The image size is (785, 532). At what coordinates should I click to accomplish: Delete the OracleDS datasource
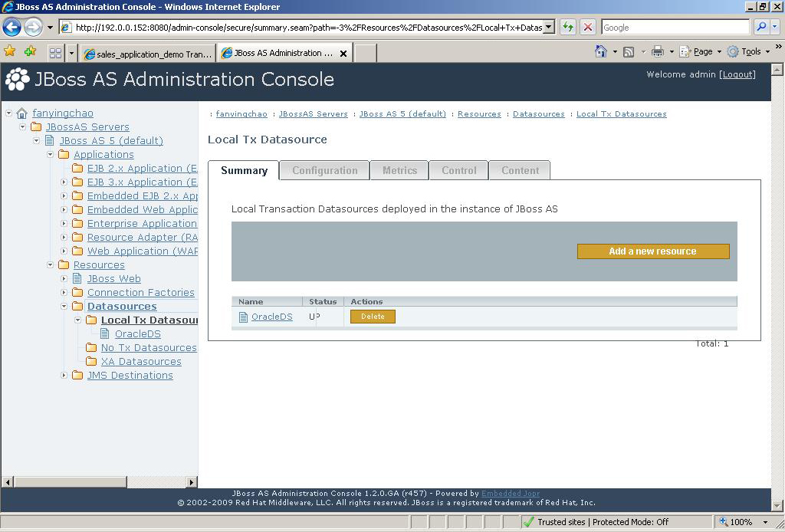pyautogui.click(x=373, y=317)
